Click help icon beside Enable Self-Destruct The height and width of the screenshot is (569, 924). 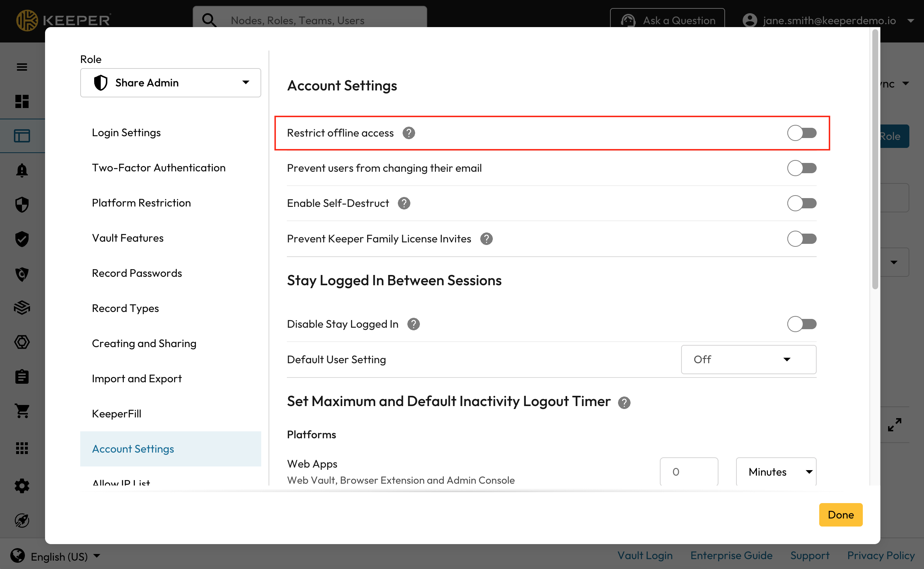pos(404,203)
